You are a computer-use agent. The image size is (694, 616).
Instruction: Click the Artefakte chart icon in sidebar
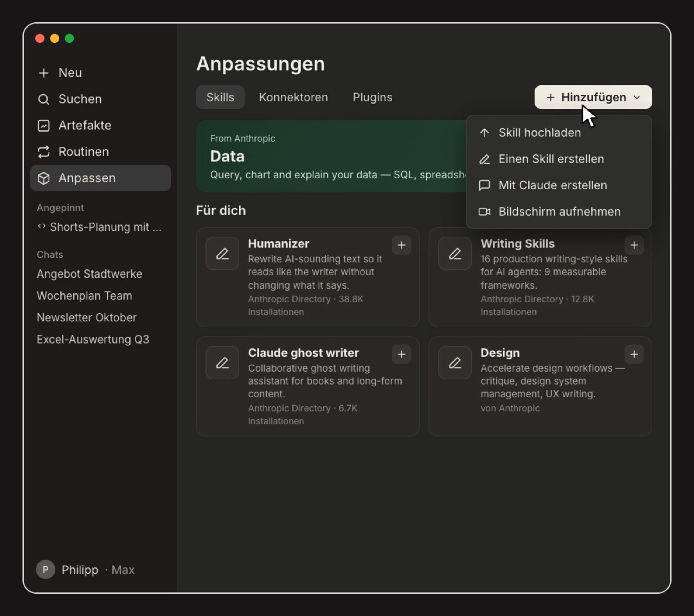44,126
